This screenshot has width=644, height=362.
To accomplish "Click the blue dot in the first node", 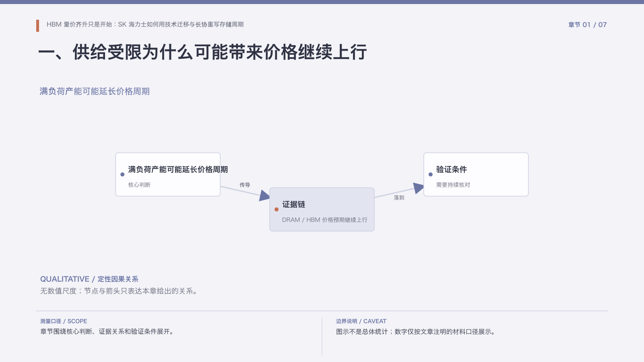I will [x=122, y=175].
